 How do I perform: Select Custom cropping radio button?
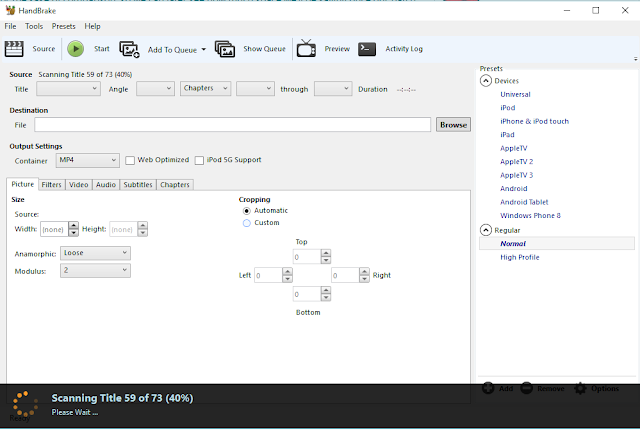(247, 223)
